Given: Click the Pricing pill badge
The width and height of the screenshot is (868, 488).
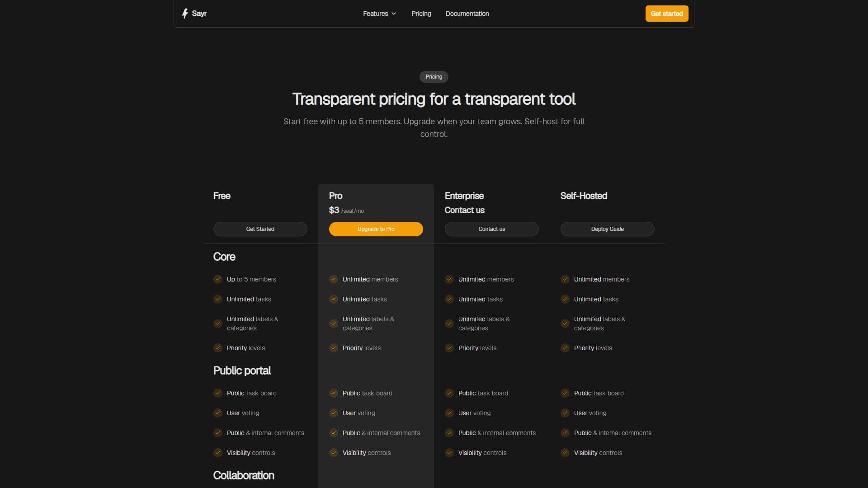Looking at the screenshot, I should (434, 77).
